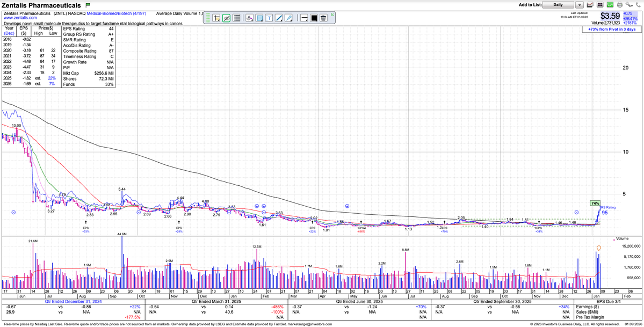The height and width of the screenshot is (327, 644).
Task: Select the paint bucket fill tool
Action: (249, 18)
